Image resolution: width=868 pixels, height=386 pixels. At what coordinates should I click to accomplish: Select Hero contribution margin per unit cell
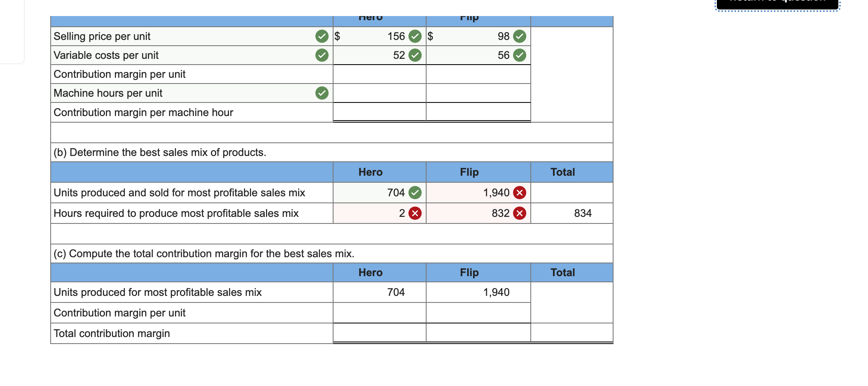coord(380,74)
